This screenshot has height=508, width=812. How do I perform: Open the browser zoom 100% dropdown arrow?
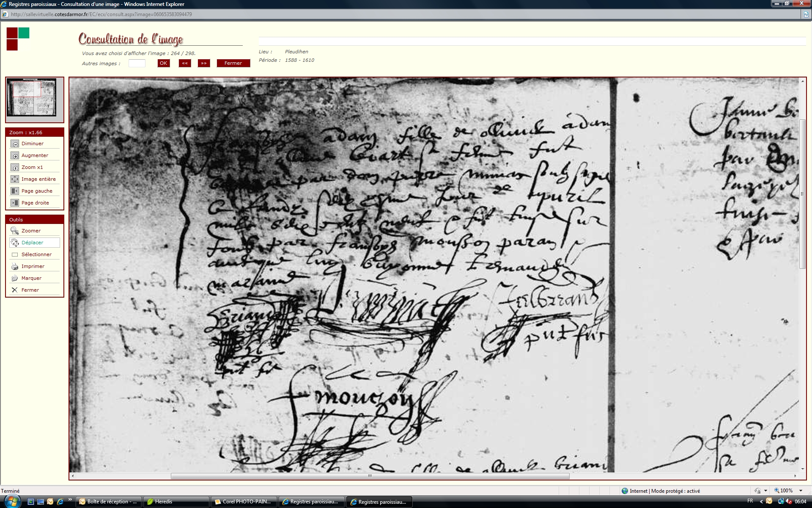(x=801, y=491)
